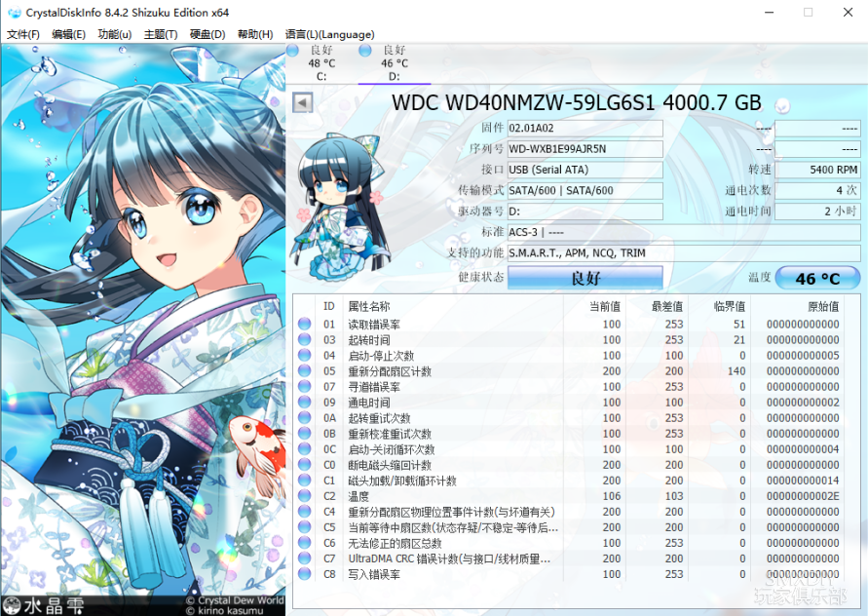The width and height of the screenshot is (868, 616).
Task: Open the 主题(T) menu
Action: tap(161, 34)
